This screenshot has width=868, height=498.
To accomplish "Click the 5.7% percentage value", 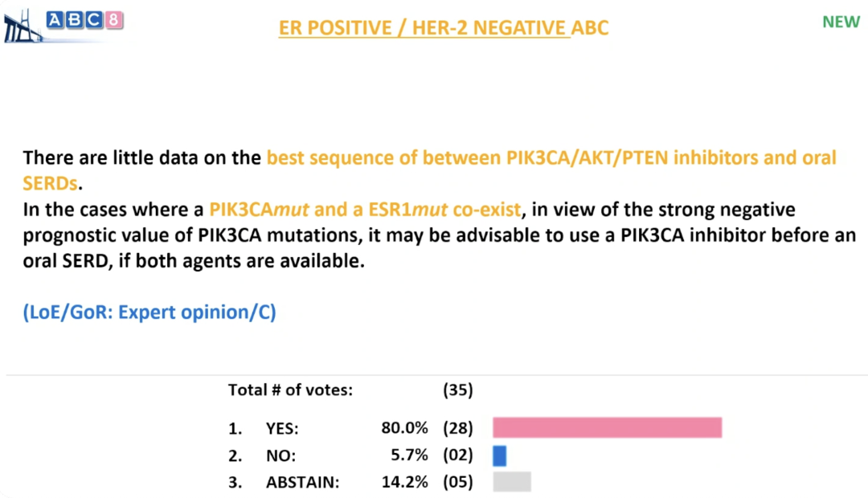I will coord(408,455).
